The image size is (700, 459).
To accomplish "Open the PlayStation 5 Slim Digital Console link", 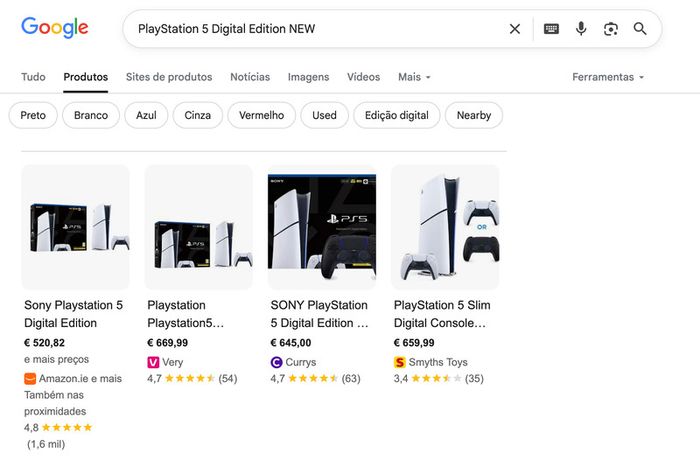I will click(x=442, y=314).
